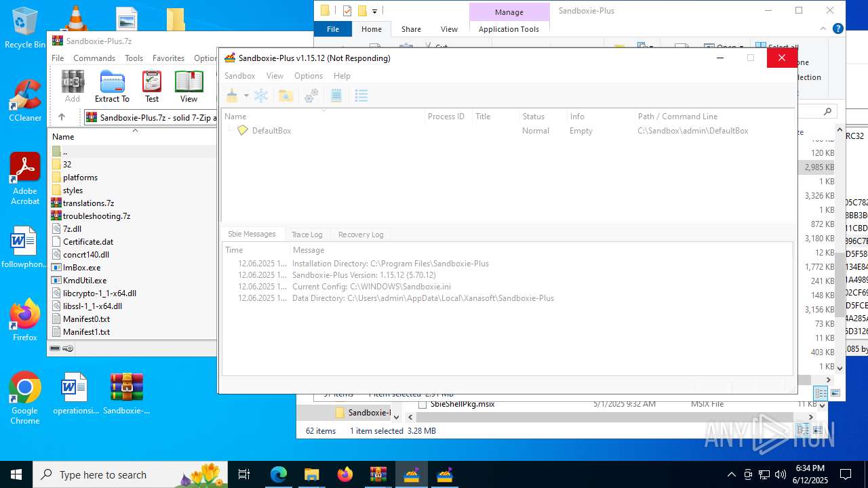
Task: Open the Application Tools ribbon tab
Action: pyautogui.click(x=509, y=29)
